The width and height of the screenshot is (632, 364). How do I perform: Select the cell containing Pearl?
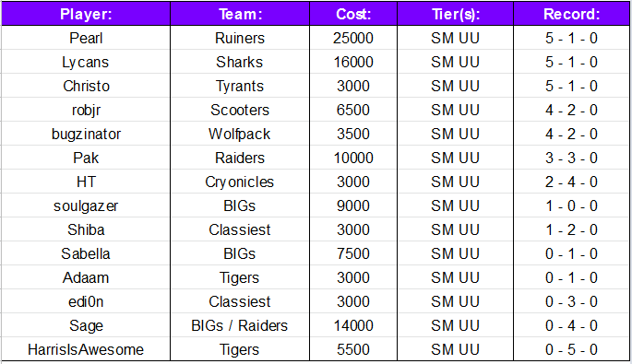tap(86, 38)
